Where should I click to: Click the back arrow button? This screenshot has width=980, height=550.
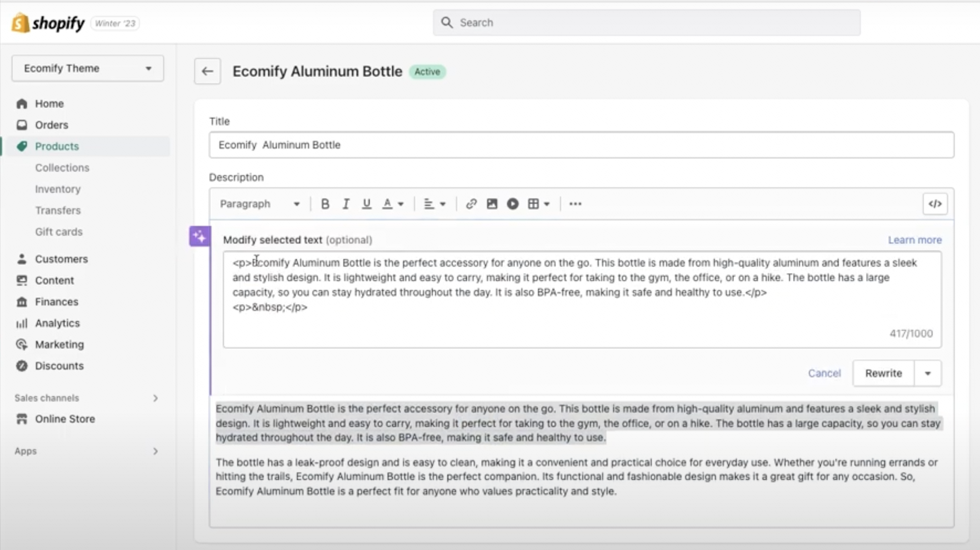207,71
